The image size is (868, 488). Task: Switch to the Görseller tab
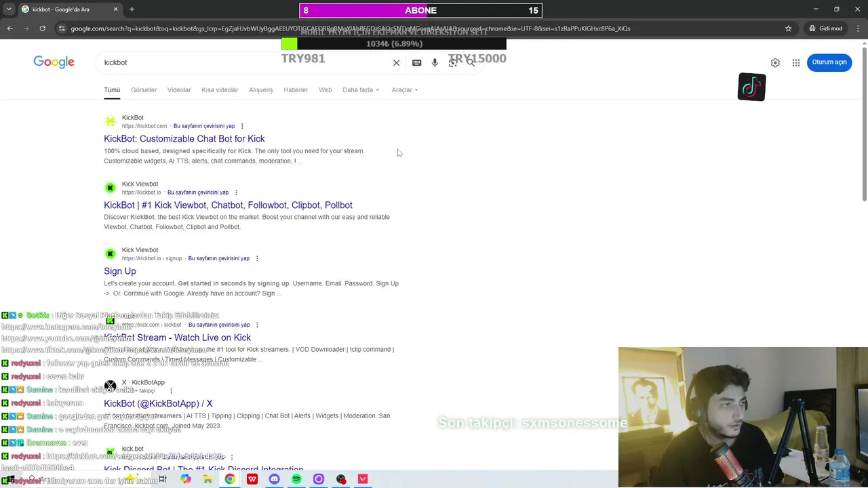point(144,90)
